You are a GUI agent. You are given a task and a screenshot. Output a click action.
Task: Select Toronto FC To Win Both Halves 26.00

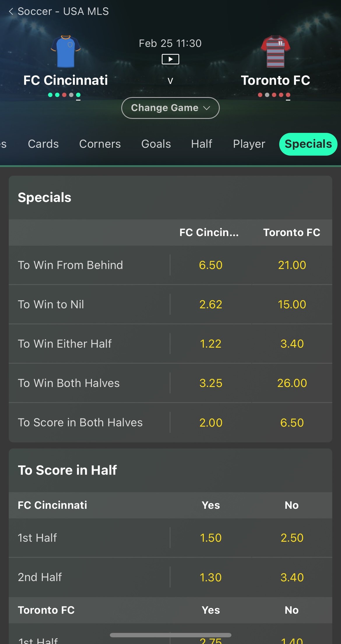point(292,383)
